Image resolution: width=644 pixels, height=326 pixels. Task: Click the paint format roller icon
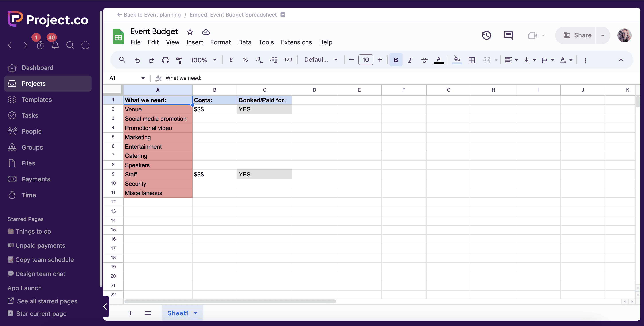pos(179,60)
